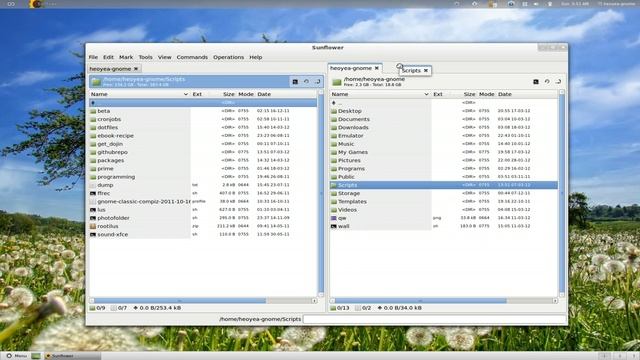Open the View menu
Screen dimensions: 640x360
pyautogui.click(x=164, y=57)
